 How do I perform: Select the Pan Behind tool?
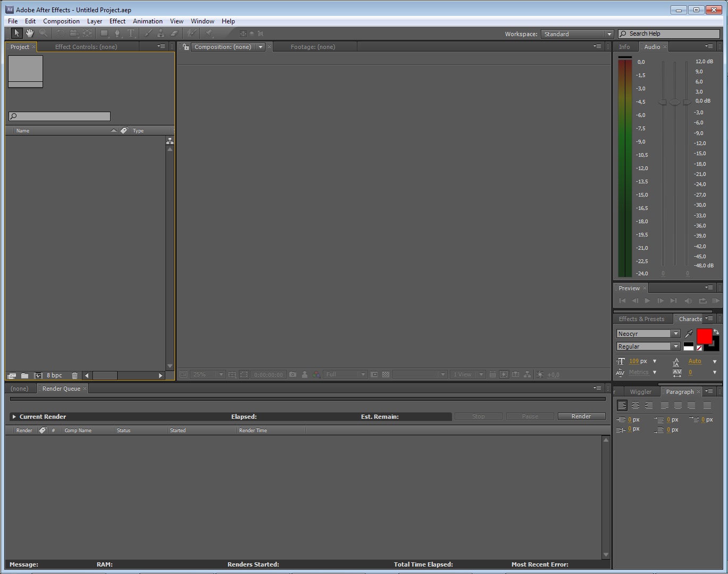pyautogui.click(x=87, y=33)
